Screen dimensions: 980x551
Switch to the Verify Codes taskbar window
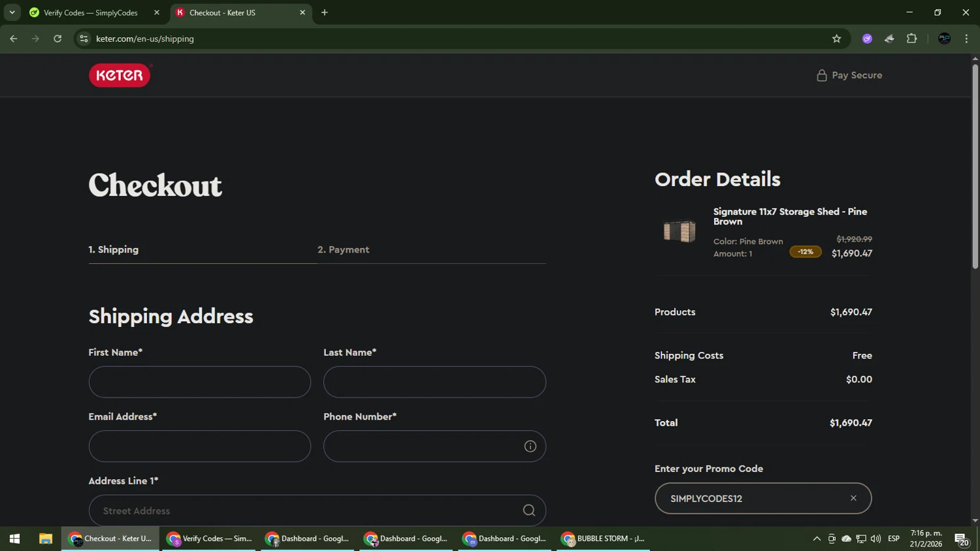(x=209, y=539)
